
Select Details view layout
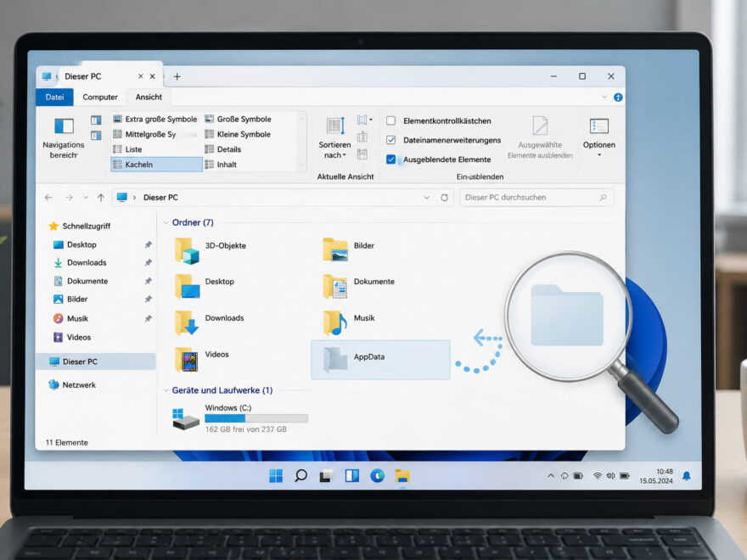[223, 149]
